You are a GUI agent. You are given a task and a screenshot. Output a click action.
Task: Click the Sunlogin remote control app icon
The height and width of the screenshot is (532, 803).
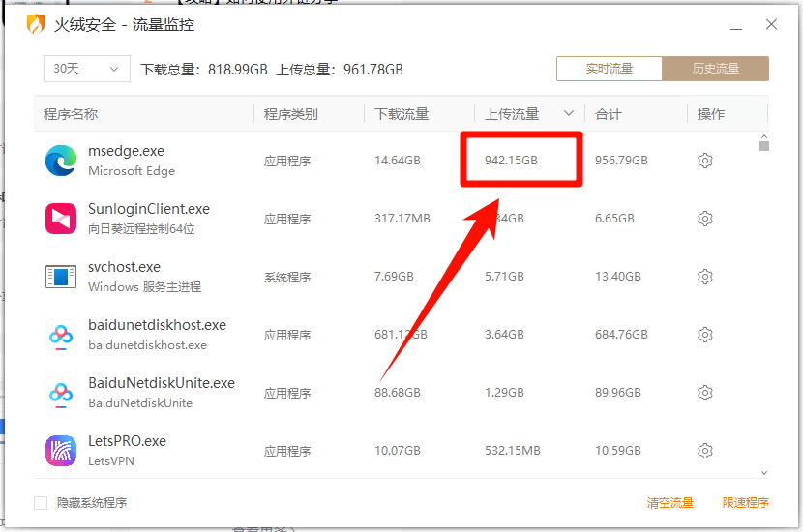pyautogui.click(x=61, y=219)
